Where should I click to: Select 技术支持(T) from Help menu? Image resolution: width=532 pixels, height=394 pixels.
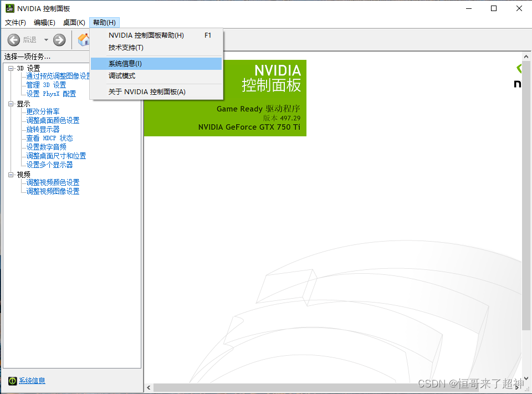[x=156, y=48]
